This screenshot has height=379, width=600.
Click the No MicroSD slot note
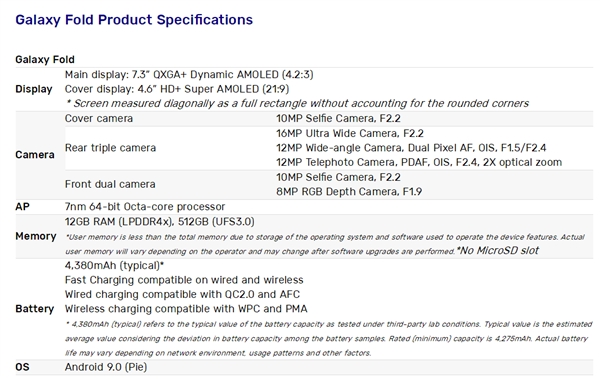coord(497,251)
